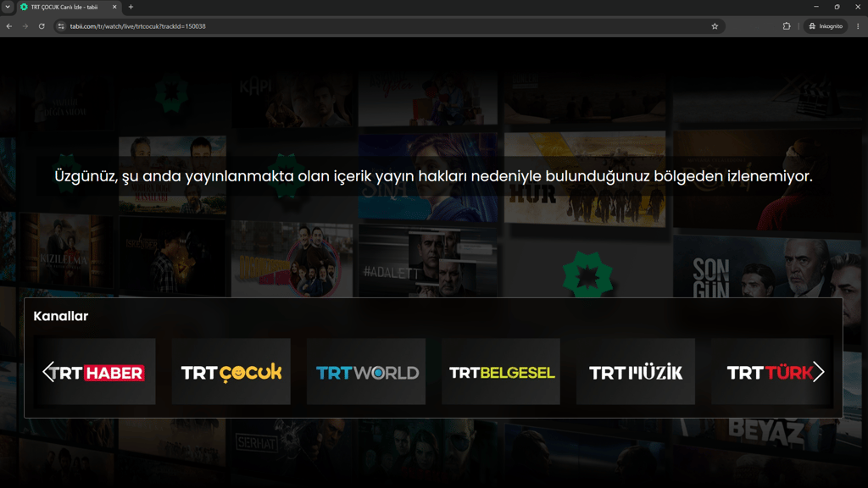Show more channels with right arrow
Screen dimensions: 868x488
[819, 372]
